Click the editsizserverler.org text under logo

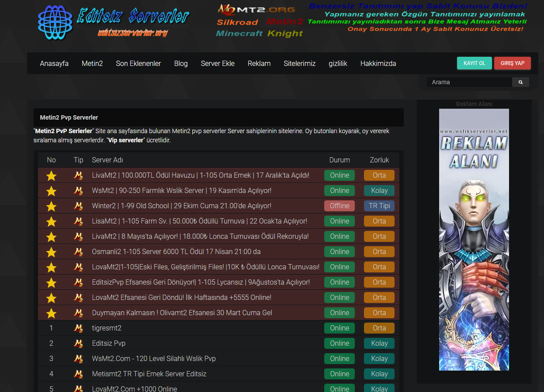133,33
